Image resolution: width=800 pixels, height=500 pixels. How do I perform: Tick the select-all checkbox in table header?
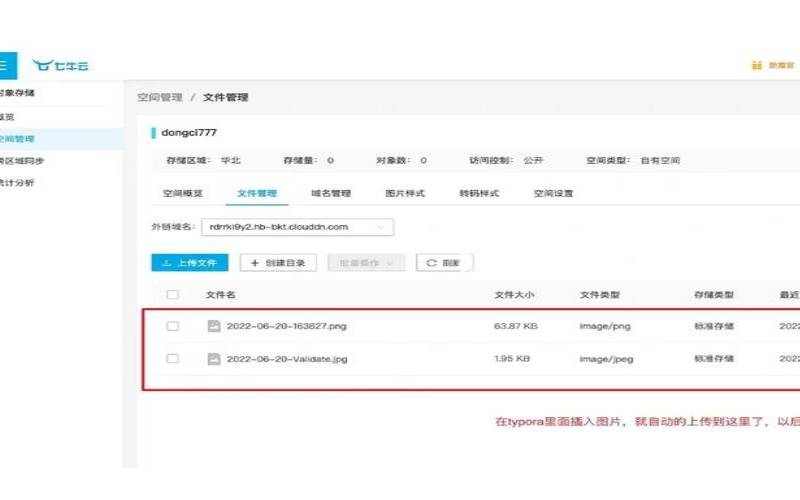[172, 294]
